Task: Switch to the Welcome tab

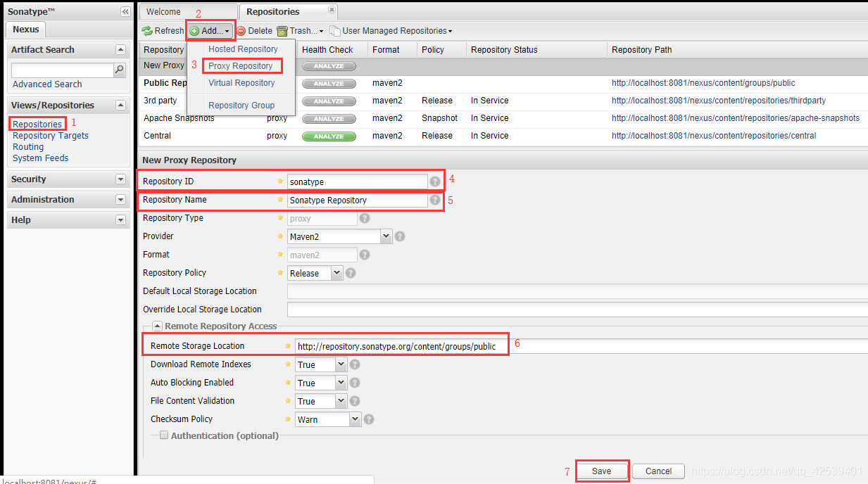Action: (163, 12)
